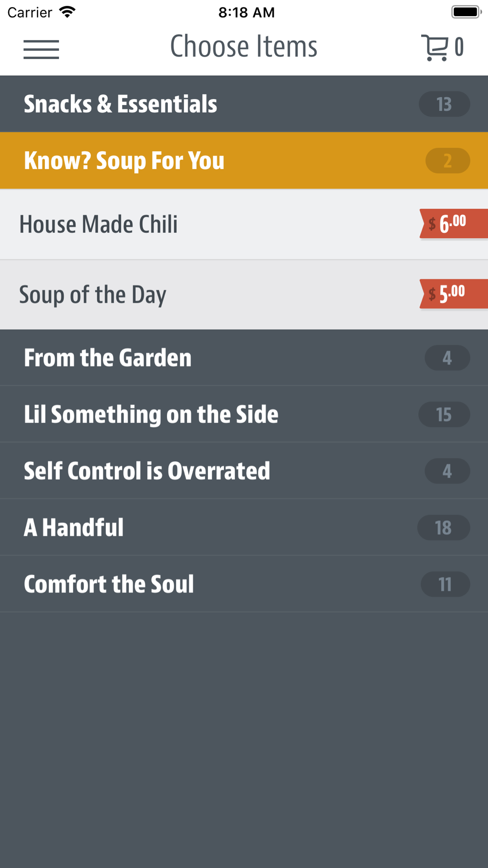The height and width of the screenshot is (868, 488).
Task: Open the hamburger menu icon
Action: point(41,49)
